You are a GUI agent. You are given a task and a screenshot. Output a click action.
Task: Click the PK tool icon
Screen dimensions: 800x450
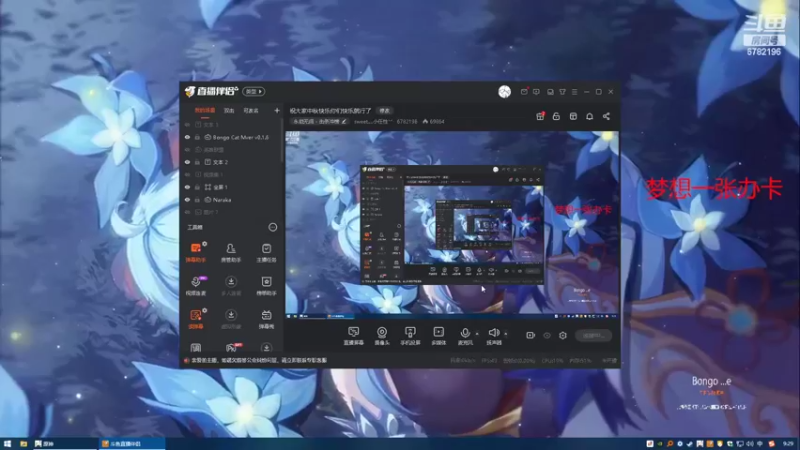[231, 348]
